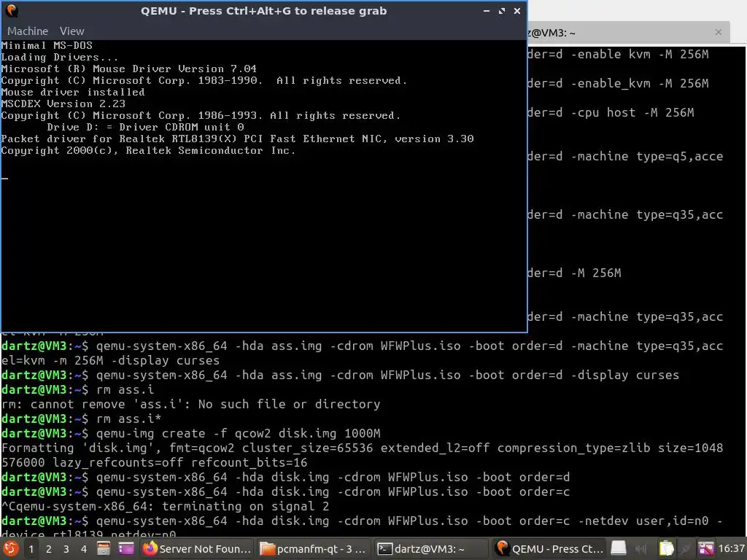Open the application launcher menu in the taskbar
Viewport: 747px width, 560px height.
coord(10,548)
